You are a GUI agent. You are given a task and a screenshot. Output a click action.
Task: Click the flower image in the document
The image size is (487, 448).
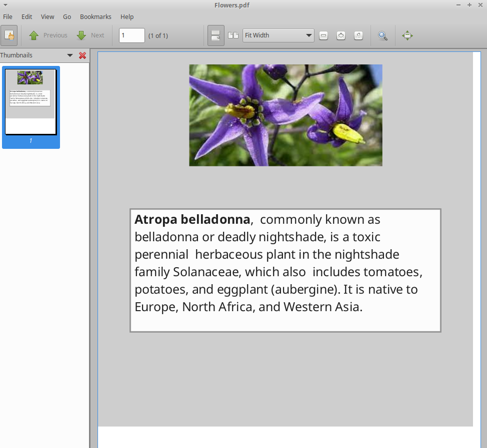click(x=285, y=115)
